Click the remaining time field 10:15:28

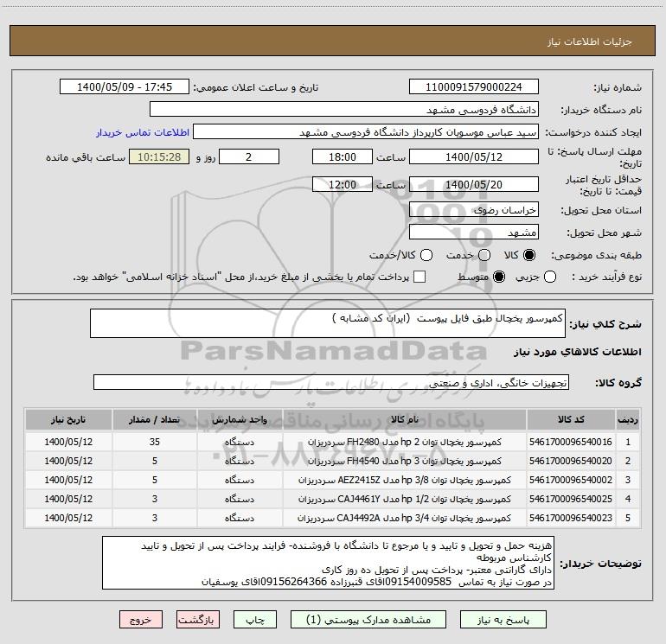(x=159, y=156)
